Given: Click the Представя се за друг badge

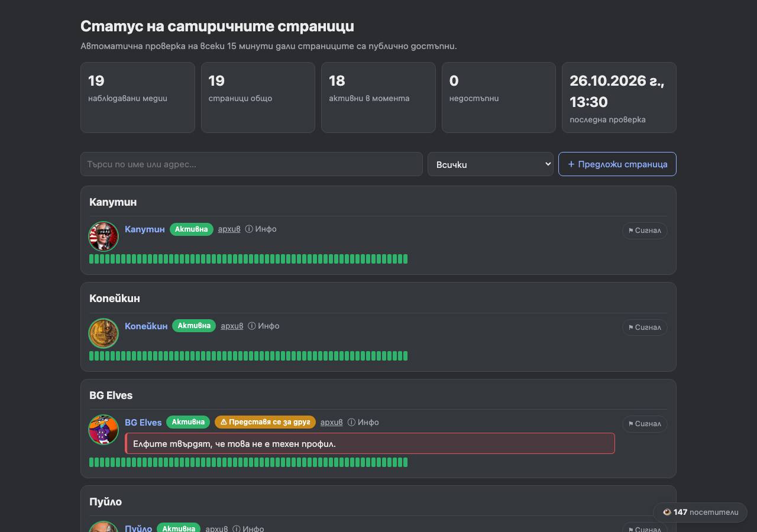Looking at the screenshot, I should 265,422.
